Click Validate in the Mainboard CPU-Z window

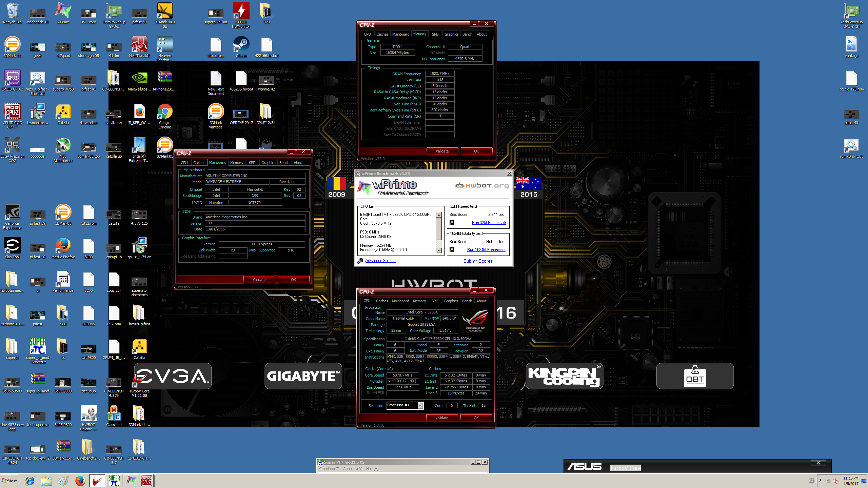click(259, 280)
